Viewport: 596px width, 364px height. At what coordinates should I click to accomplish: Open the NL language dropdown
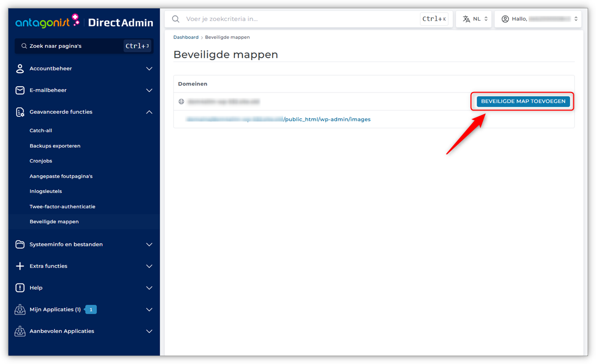tap(474, 19)
